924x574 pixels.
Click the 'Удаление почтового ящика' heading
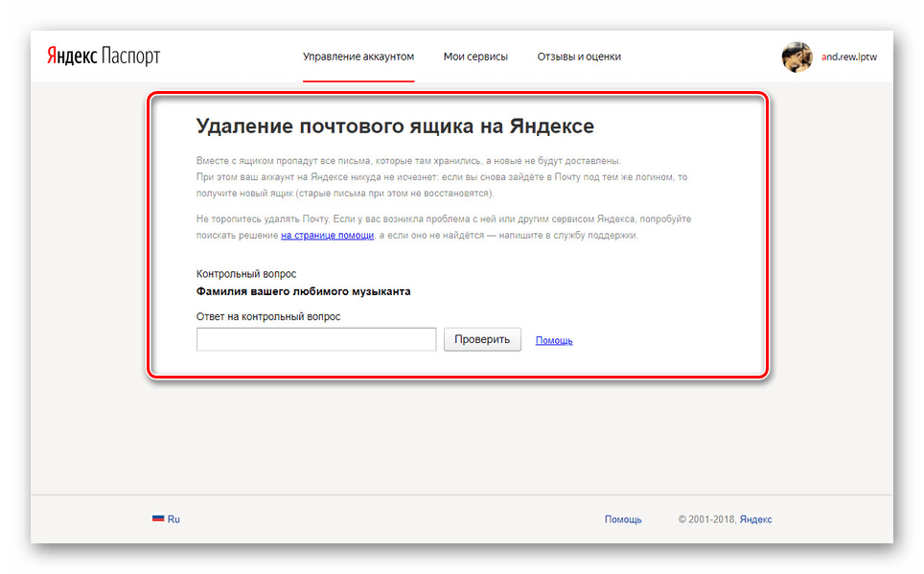click(393, 126)
